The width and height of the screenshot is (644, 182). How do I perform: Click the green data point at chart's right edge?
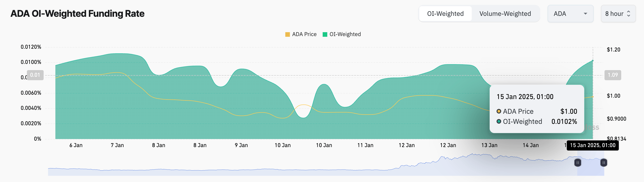(x=593, y=61)
